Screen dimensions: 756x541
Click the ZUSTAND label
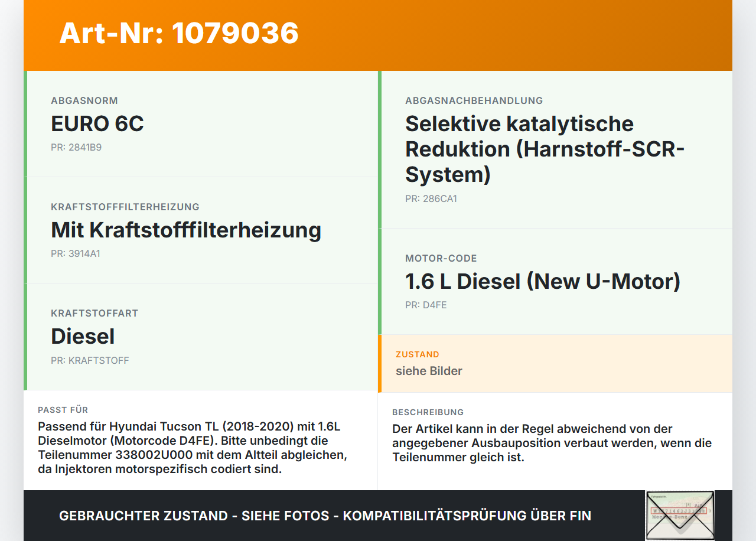418,354
